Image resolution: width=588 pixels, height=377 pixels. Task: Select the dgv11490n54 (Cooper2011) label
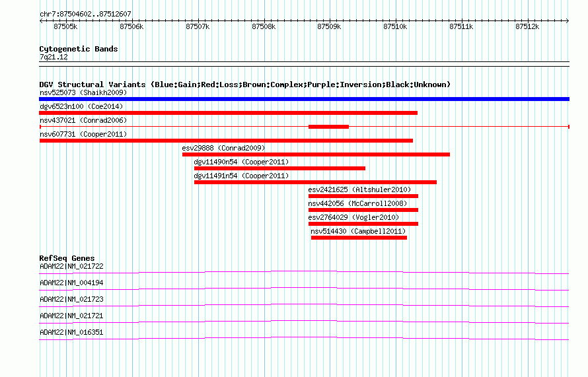point(241,162)
